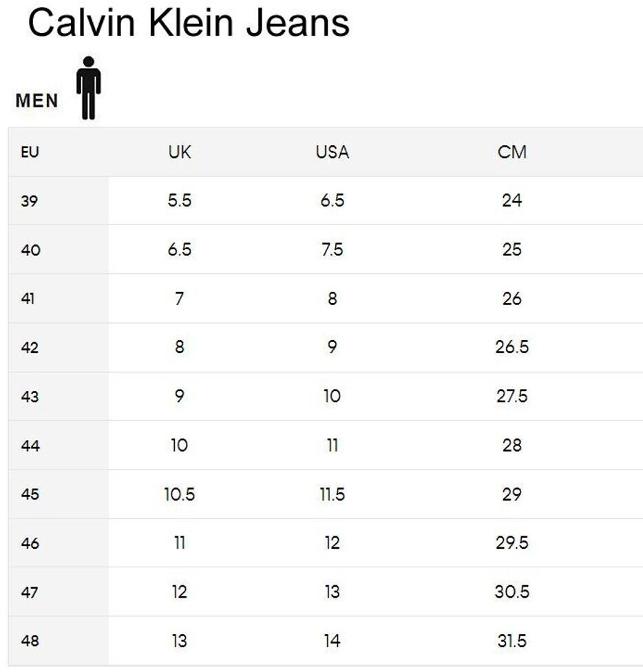643x672 pixels.
Task: Click the CM column header
Action: coord(512,152)
